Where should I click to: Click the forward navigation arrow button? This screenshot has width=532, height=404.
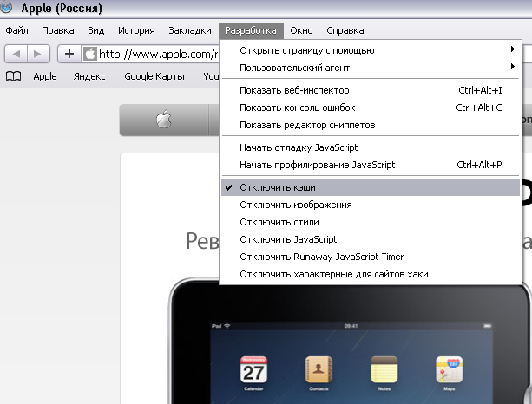pyautogui.click(x=39, y=54)
